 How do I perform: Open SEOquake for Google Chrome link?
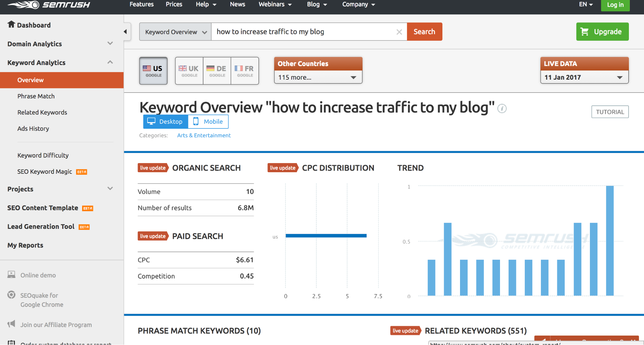42,300
